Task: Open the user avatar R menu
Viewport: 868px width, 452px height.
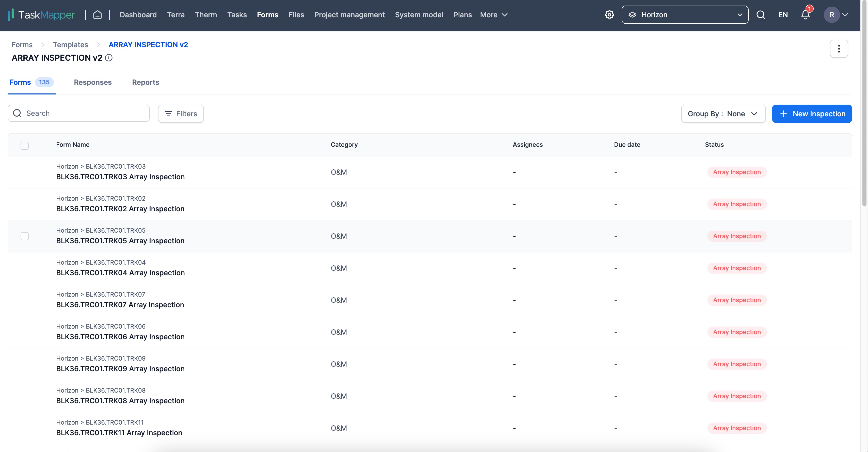Action: point(832,15)
